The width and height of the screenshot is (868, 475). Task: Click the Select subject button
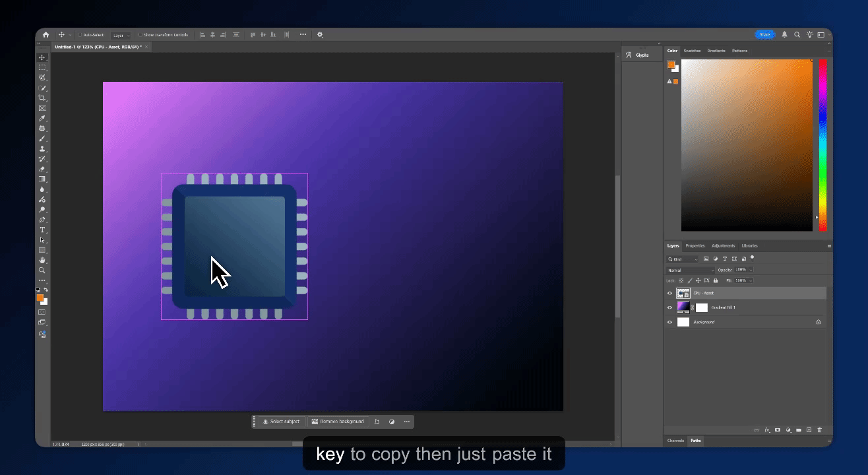(281, 422)
